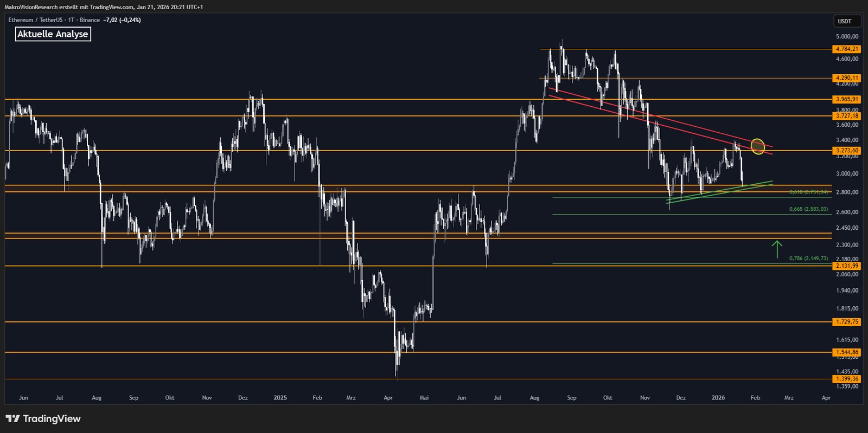The height and width of the screenshot is (433, 868).
Task: Select the yellow circle marker on the trendline
Action: click(x=758, y=146)
